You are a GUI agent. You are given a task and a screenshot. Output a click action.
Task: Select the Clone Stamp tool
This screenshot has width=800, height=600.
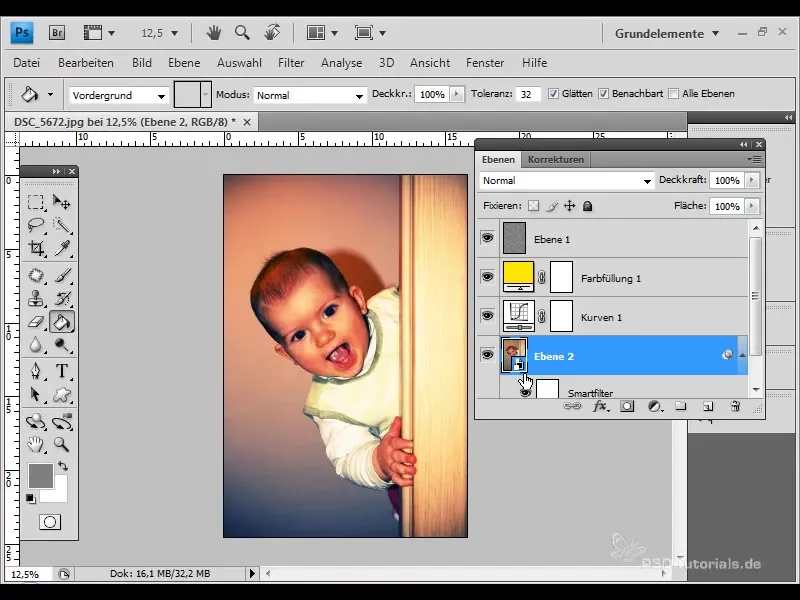(x=36, y=298)
